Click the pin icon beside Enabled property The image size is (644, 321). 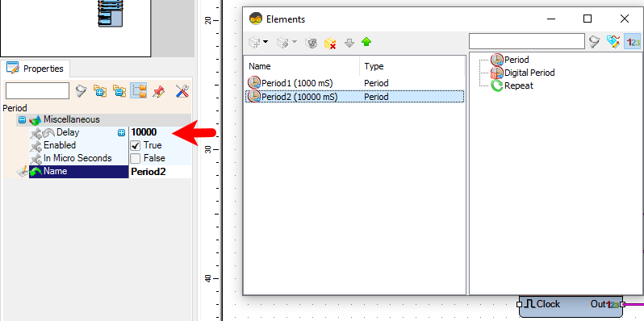pyautogui.click(x=36, y=146)
